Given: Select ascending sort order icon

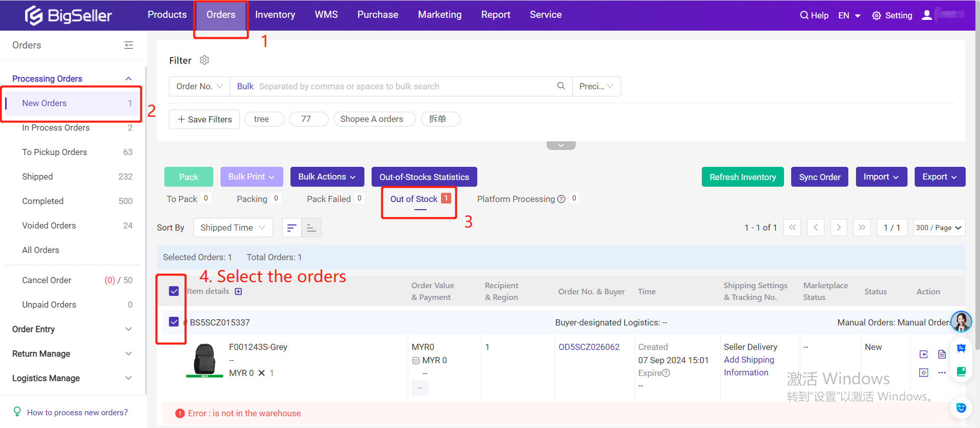Looking at the screenshot, I should point(311,228).
